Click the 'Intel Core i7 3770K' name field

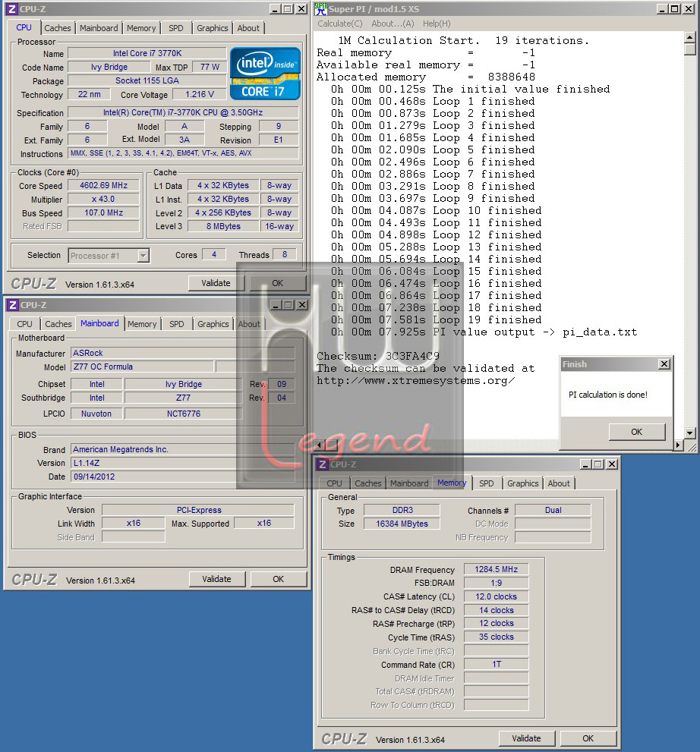point(147,53)
